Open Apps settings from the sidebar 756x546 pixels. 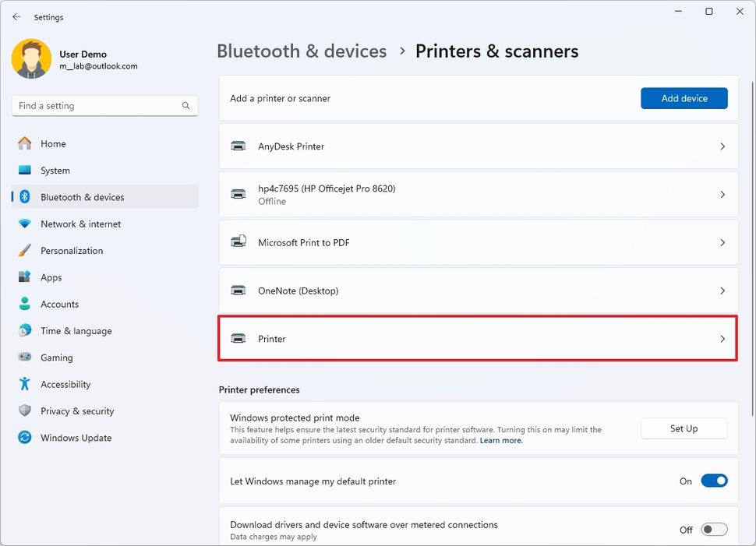point(27,277)
